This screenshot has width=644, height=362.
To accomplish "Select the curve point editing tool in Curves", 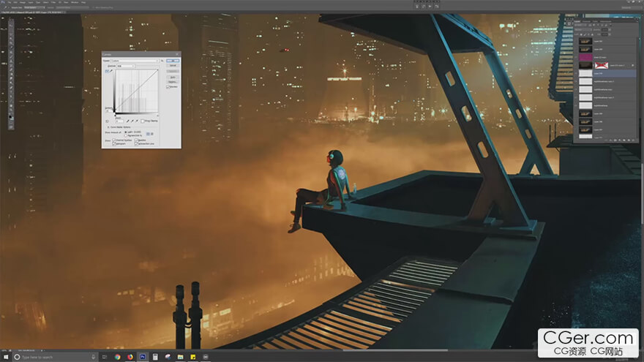I will (106, 71).
